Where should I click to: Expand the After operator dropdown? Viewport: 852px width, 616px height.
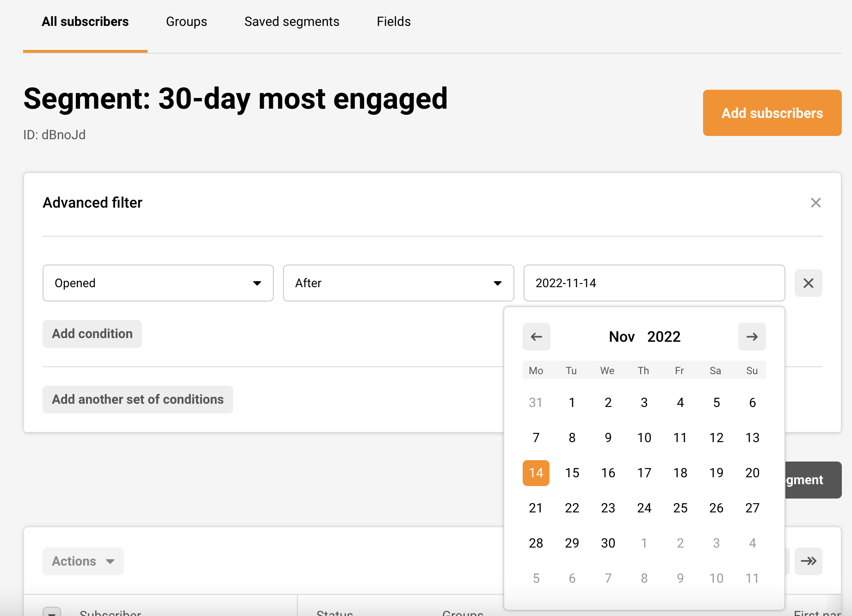[398, 283]
